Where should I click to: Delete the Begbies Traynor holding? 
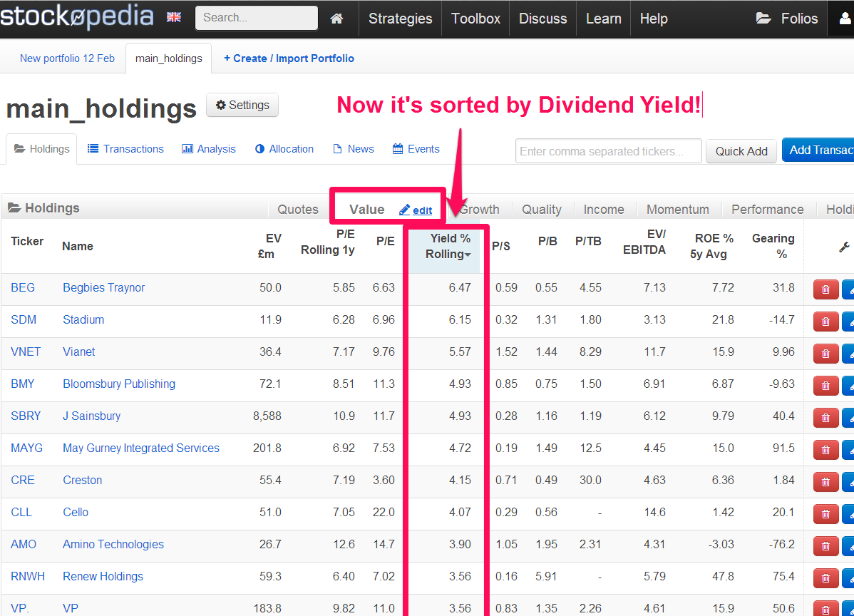(x=825, y=289)
